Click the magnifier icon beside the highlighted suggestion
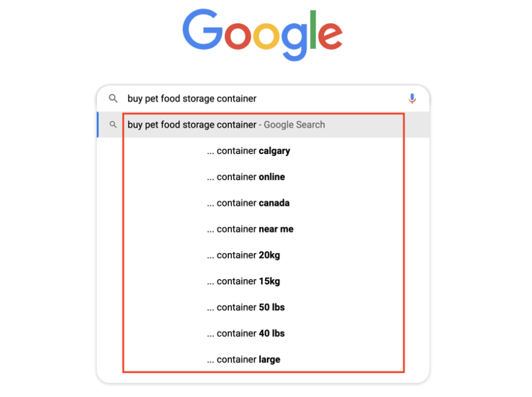 pos(113,125)
